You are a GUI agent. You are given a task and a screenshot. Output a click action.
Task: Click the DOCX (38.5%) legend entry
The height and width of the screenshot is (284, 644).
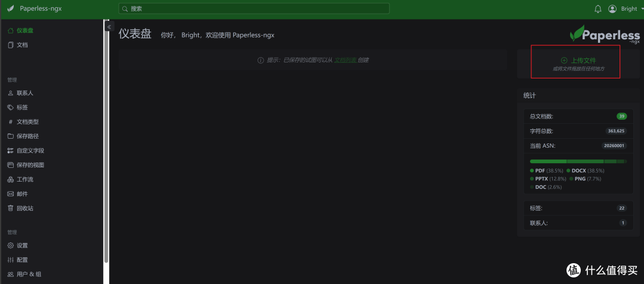pyautogui.click(x=586, y=170)
